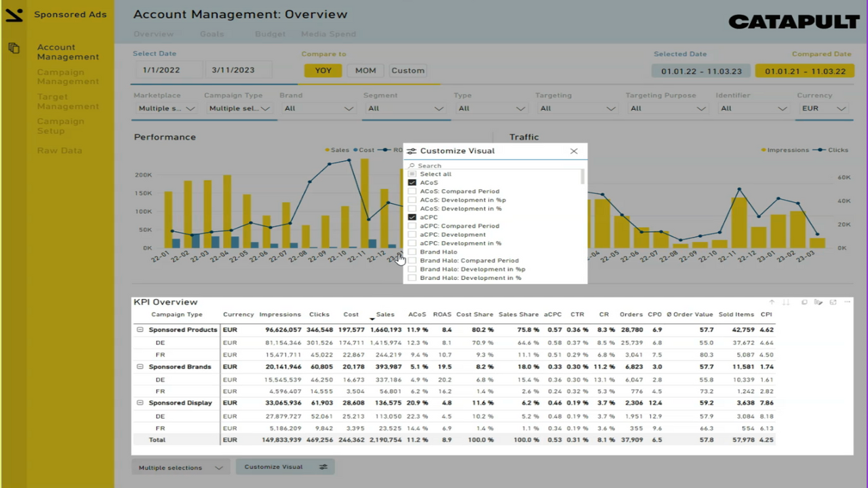Click the Sales legend color marker
The width and height of the screenshot is (868, 488).
[x=328, y=150]
